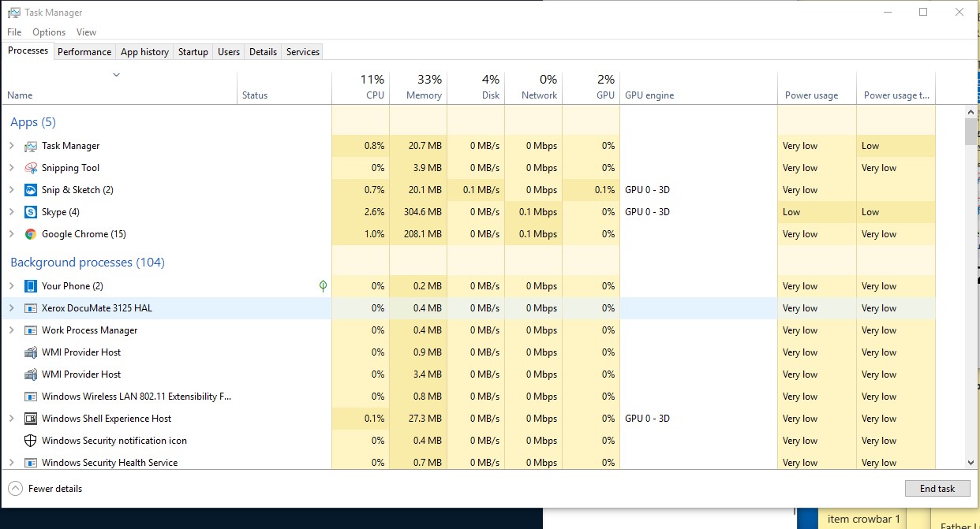Viewport: 980px width, 529px height.
Task: Open the Startup tab
Action: point(193,52)
